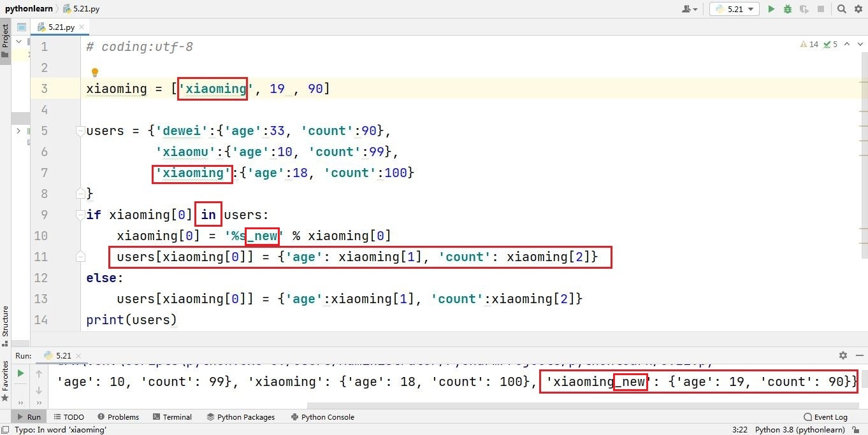Click the status message Typo: In word 'xiaoming'
Screen dimensions: 868x435
[60, 430]
